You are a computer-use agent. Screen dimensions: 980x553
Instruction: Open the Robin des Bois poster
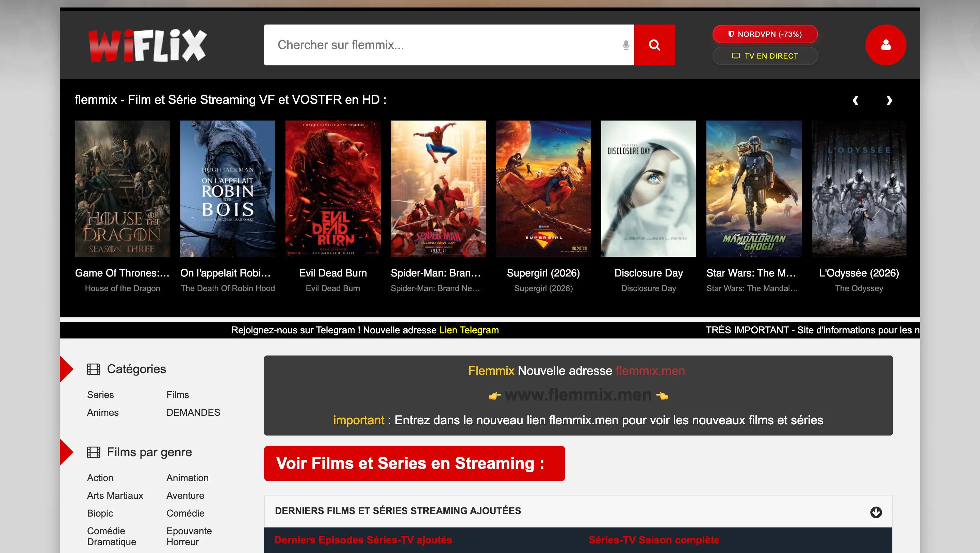[x=228, y=188]
